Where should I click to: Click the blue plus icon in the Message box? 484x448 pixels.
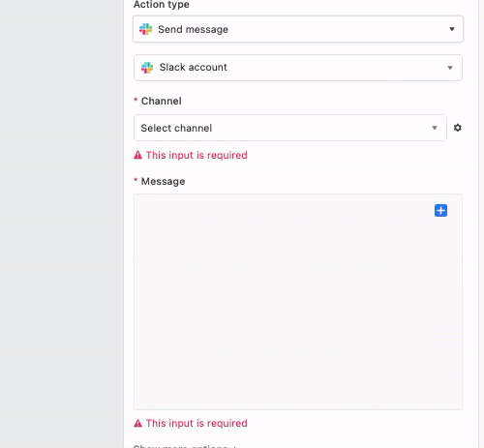click(x=440, y=211)
